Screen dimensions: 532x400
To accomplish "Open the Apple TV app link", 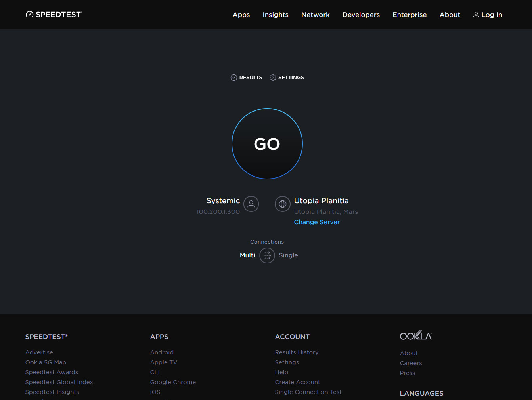I will point(164,362).
